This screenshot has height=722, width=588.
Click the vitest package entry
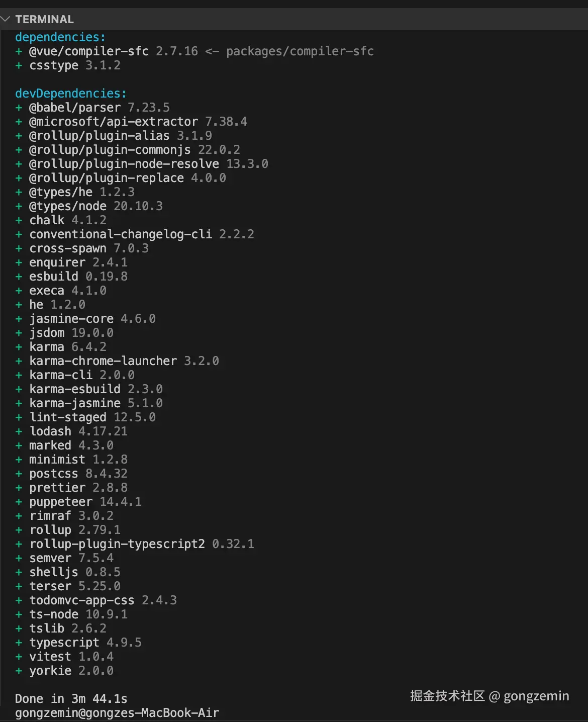(50, 657)
